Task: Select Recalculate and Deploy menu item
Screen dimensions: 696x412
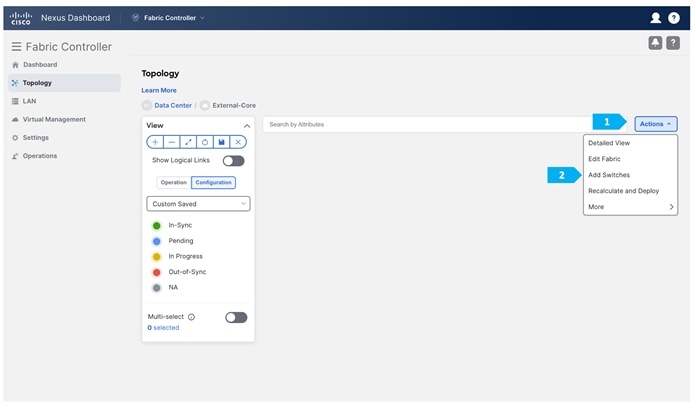Action: click(624, 191)
